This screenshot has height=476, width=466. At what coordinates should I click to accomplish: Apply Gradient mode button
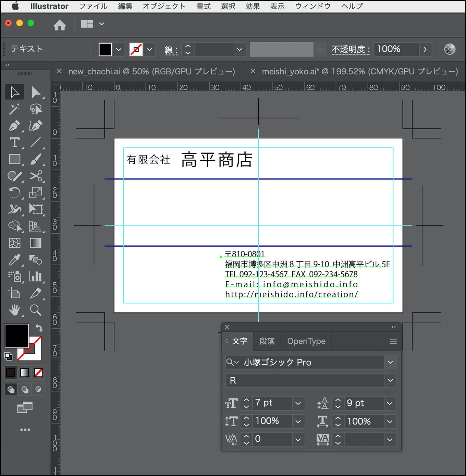(x=25, y=373)
